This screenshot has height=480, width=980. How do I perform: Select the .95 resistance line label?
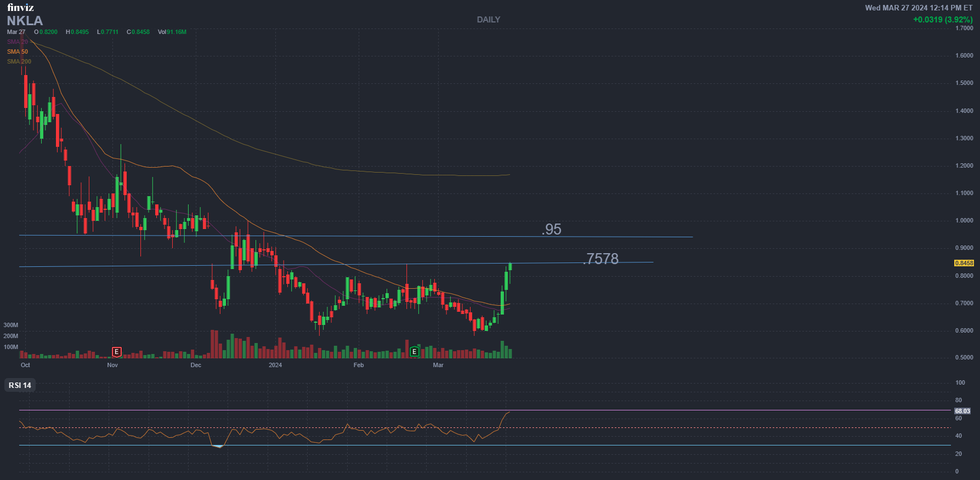pos(551,229)
